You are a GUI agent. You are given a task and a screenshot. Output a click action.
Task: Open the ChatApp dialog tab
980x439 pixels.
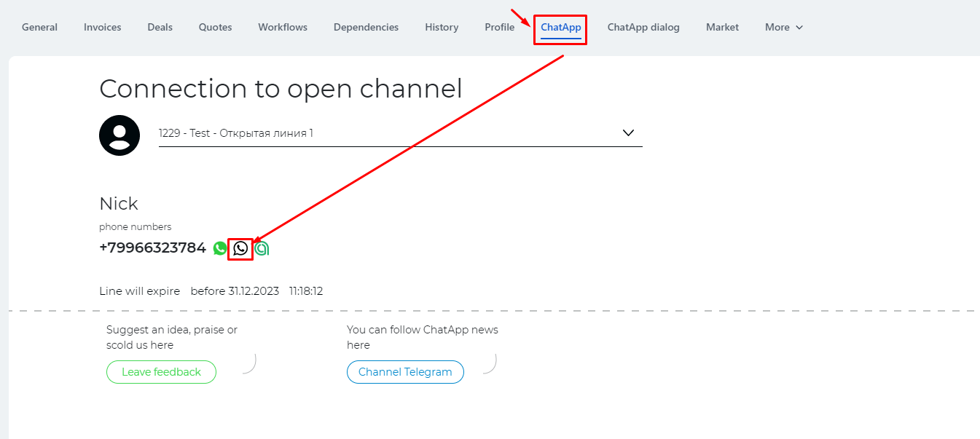click(x=643, y=27)
